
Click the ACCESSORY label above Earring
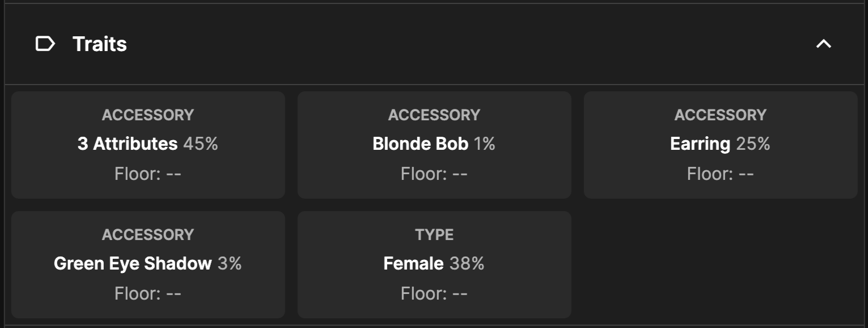(721, 115)
